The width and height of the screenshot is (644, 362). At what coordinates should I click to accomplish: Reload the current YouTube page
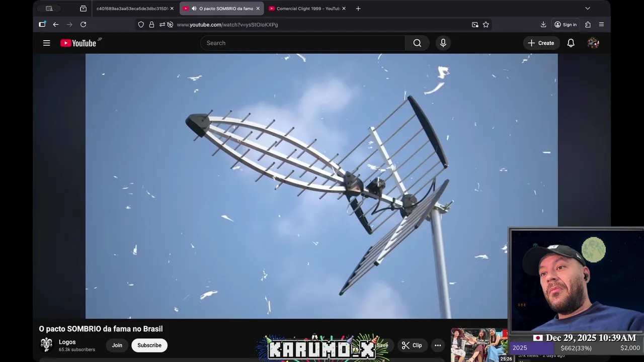[84, 24]
